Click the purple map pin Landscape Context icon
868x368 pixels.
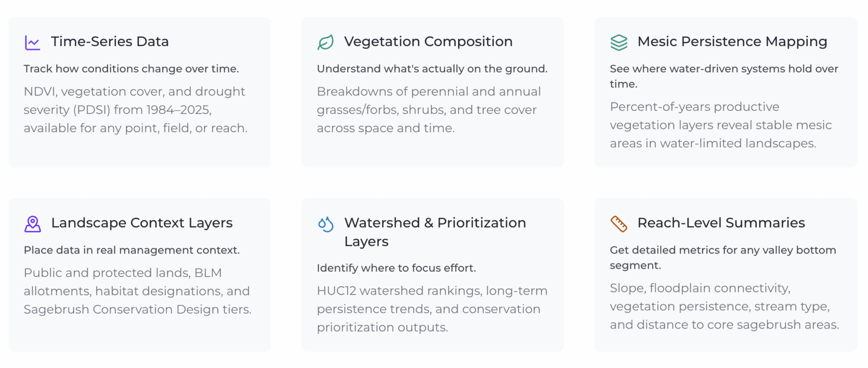coord(33,224)
